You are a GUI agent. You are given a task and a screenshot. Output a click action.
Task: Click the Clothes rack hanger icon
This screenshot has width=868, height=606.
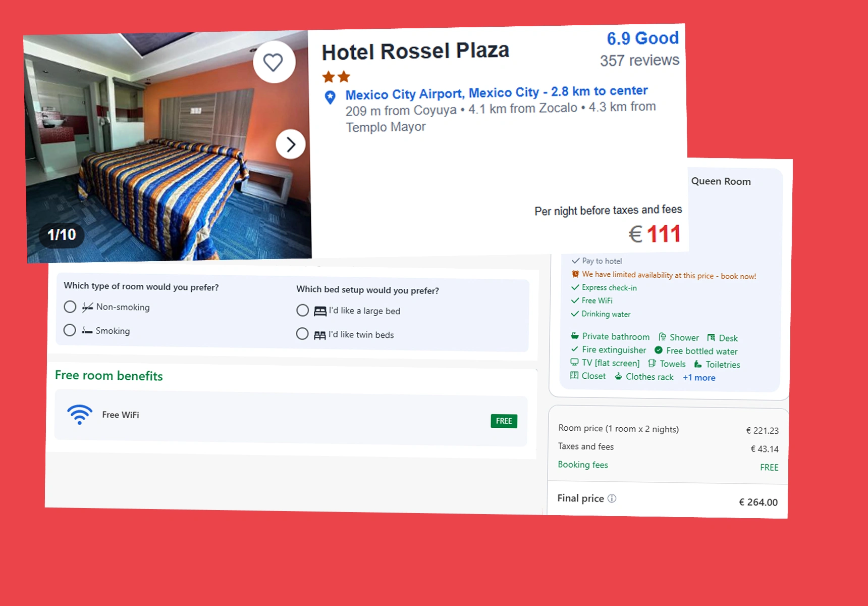click(x=618, y=376)
